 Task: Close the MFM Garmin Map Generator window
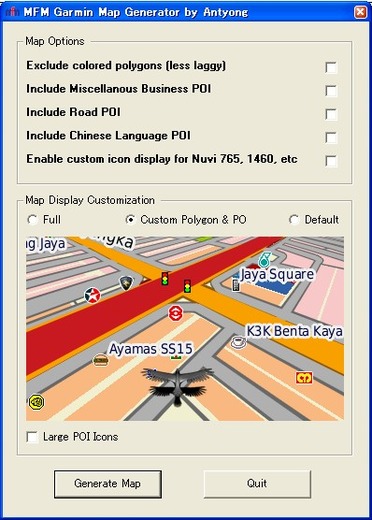[360, 12]
